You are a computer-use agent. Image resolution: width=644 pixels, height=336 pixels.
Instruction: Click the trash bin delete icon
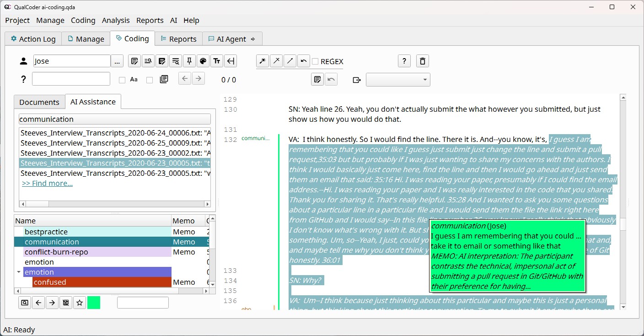tap(423, 61)
